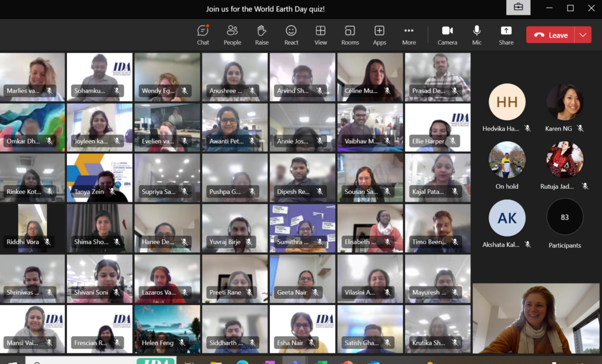Open breakout Rooms
This screenshot has height=364, width=602.
pos(350,35)
